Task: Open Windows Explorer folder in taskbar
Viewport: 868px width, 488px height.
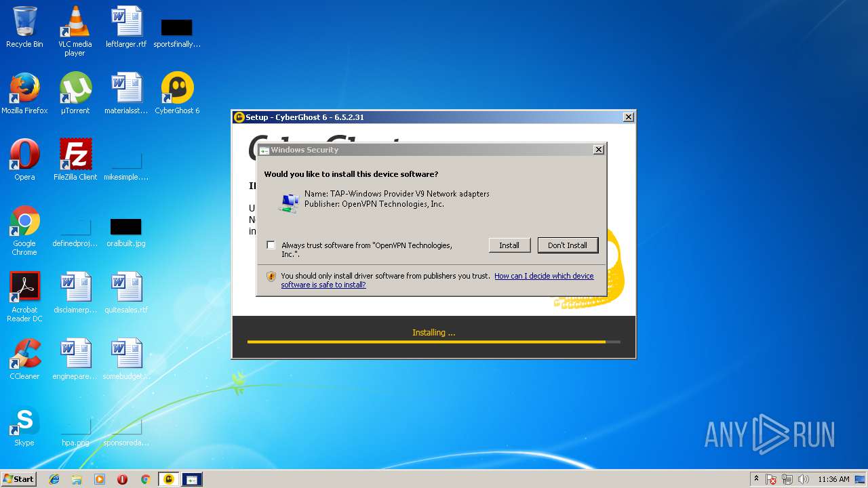Action: 77,479
